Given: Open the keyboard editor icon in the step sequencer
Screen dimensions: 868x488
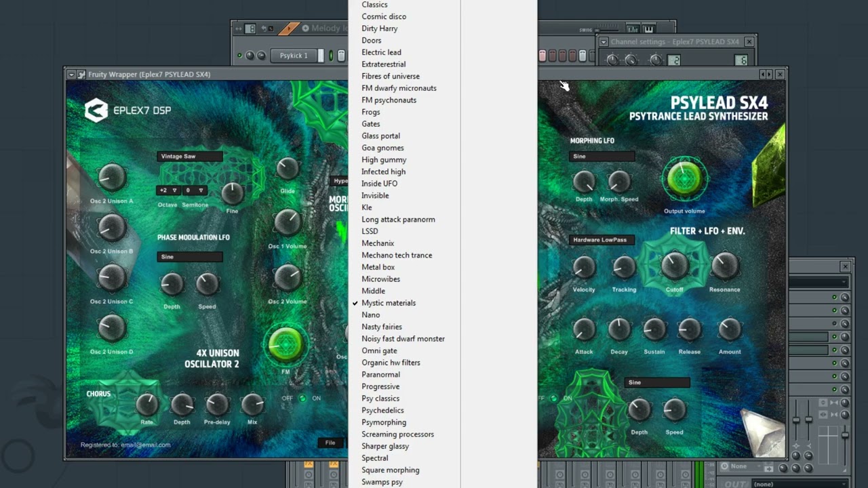Looking at the screenshot, I should pos(648,29).
